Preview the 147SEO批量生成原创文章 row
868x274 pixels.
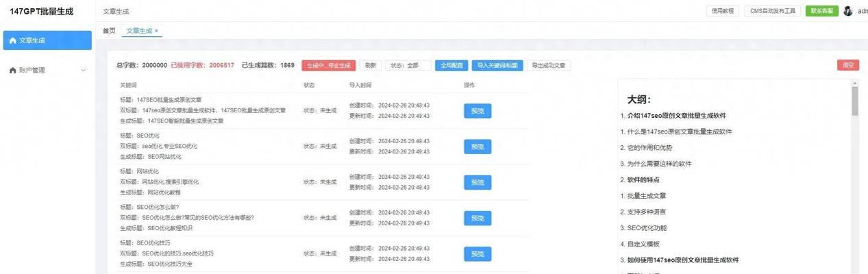pos(478,111)
